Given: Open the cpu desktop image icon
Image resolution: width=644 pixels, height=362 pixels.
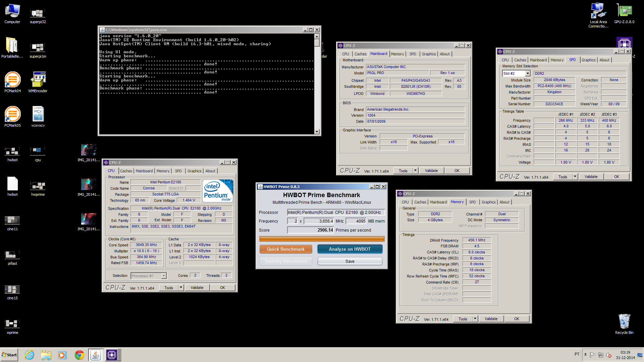Looking at the screenshot, I should coord(38,154).
